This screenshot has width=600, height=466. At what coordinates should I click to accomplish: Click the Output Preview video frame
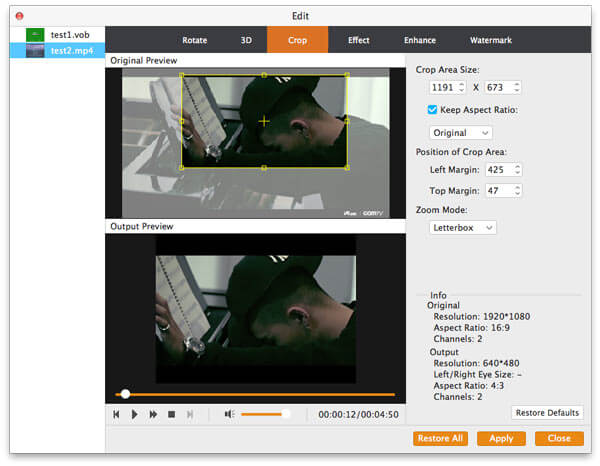(x=256, y=309)
